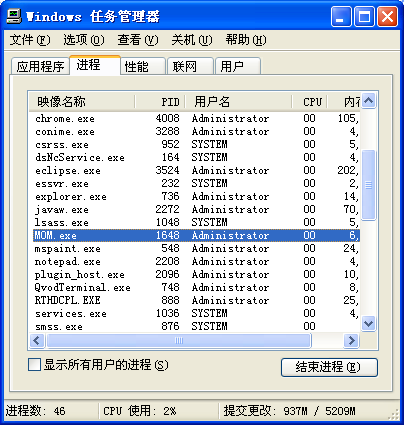Switch to the 应用程序 tab
The image size is (404, 425).
pos(40,66)
